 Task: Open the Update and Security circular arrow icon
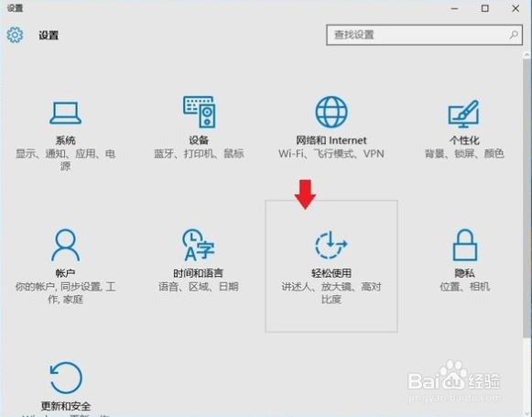coord(66,378)
